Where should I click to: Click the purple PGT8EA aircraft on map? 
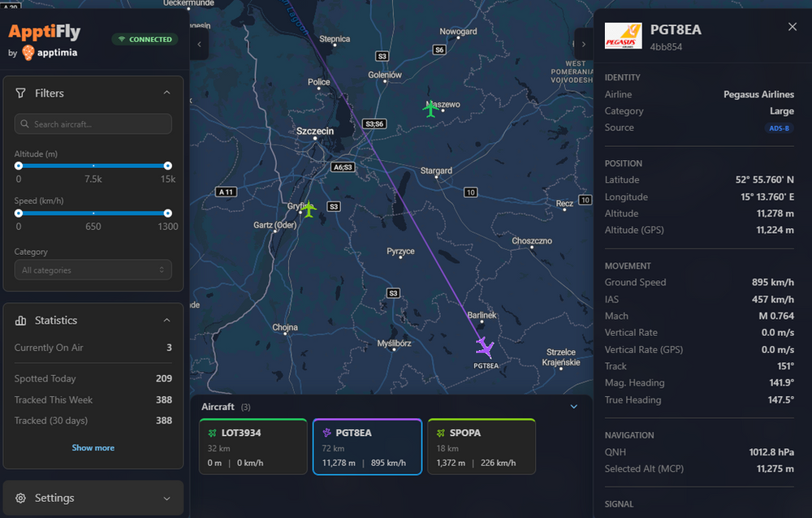pos(486,347)
